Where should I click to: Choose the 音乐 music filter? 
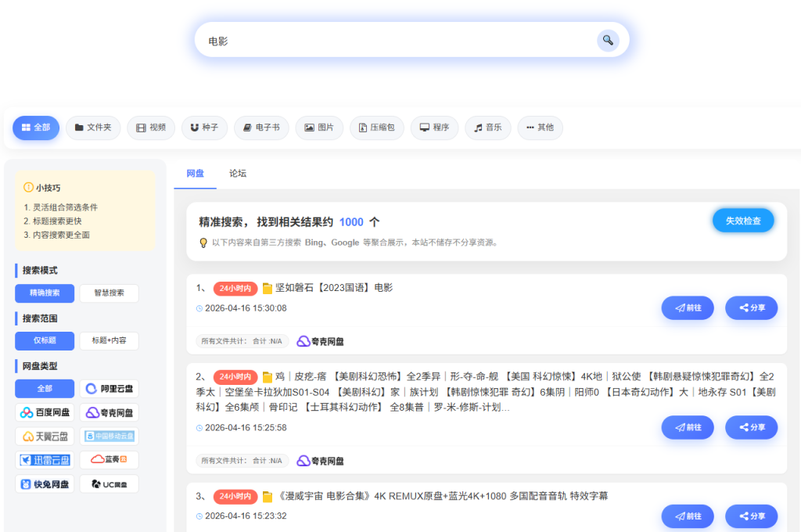[x=488, y=128]
